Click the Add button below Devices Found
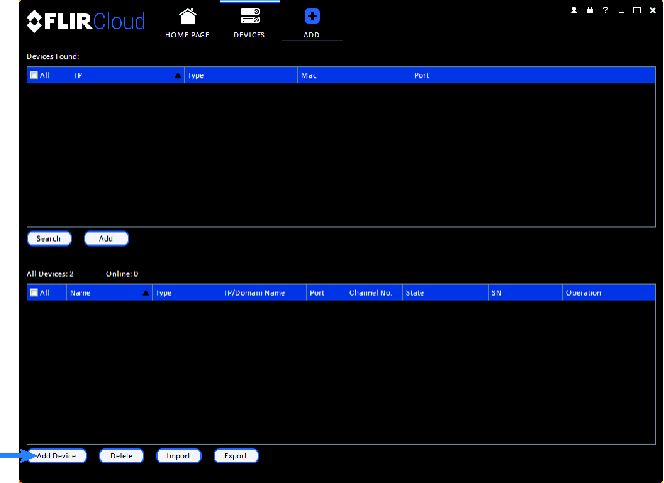 tap(106, 239)
